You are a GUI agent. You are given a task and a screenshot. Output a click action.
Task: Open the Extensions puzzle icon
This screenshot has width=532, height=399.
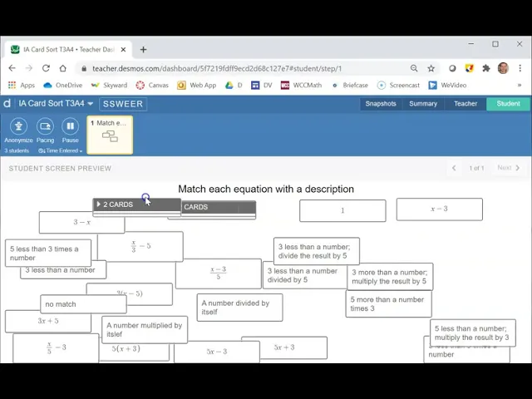click(x=485, y=68)
